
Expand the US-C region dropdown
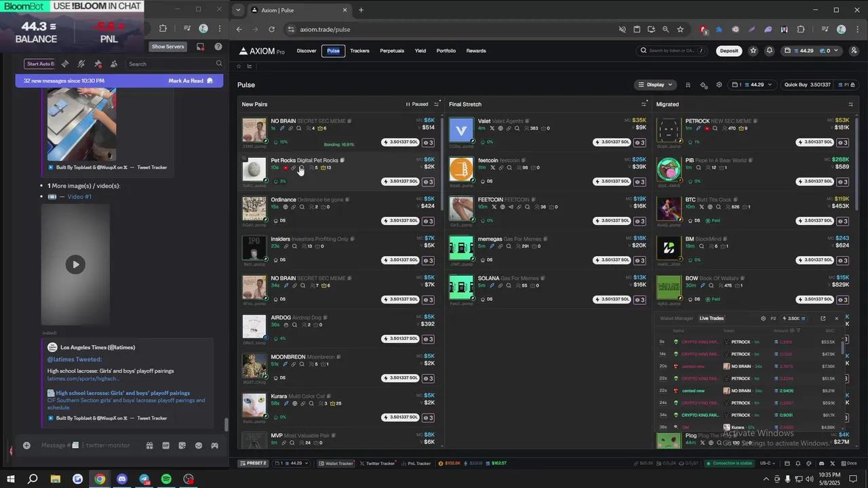(767, 464)
